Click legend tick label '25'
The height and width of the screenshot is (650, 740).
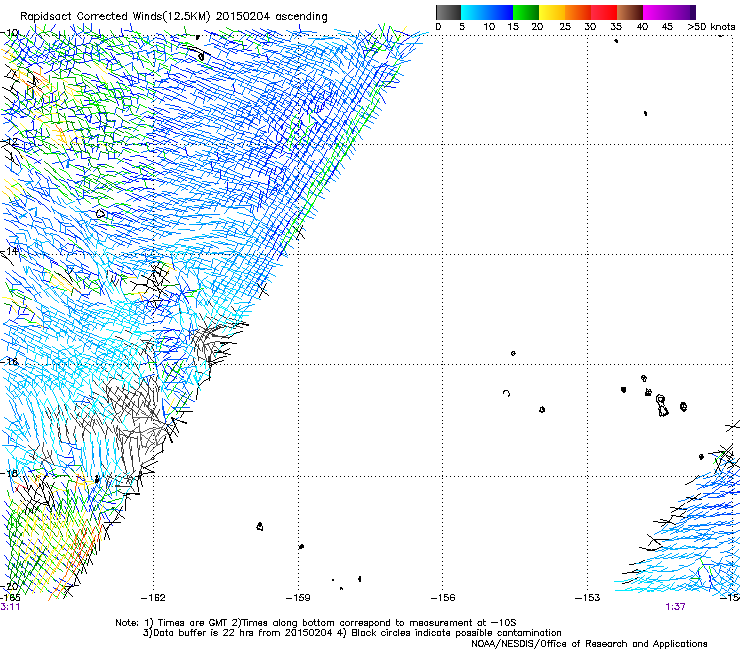click(565, 27)
